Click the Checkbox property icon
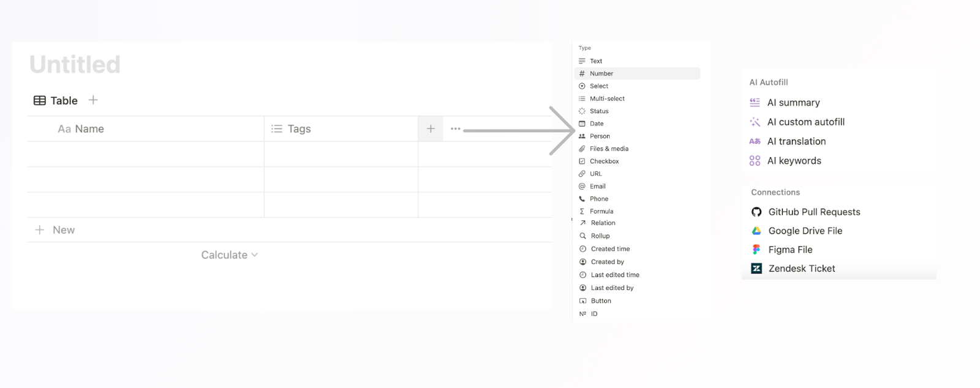Viewport: 980px width, 388px height. point(582,162)
